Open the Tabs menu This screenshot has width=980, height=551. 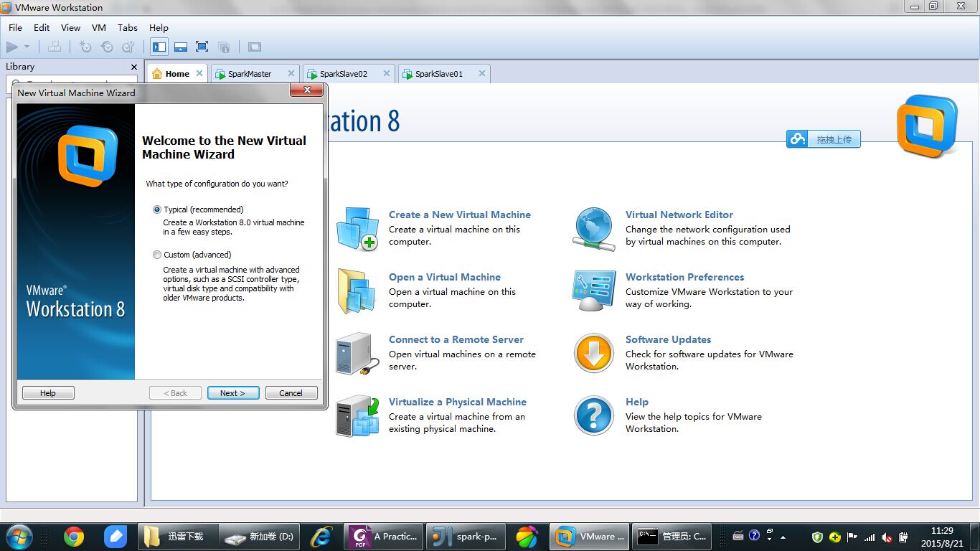click(x=128, y=27)
